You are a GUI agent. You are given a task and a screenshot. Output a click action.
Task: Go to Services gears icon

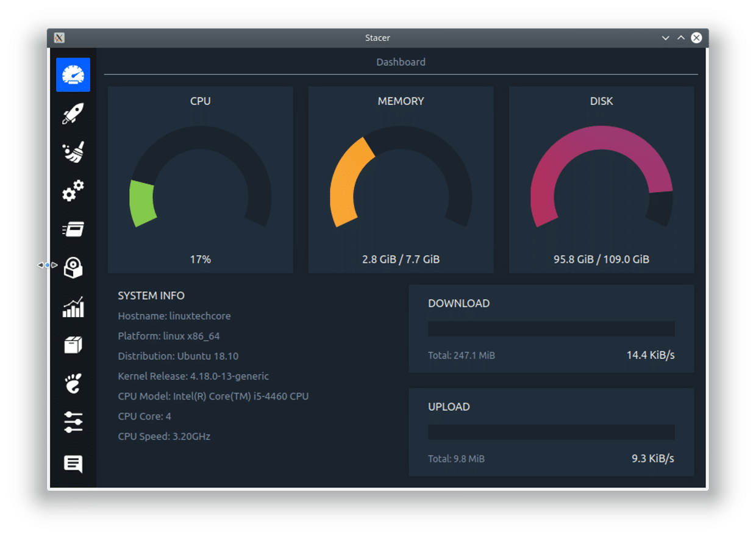tap(73, 192)
